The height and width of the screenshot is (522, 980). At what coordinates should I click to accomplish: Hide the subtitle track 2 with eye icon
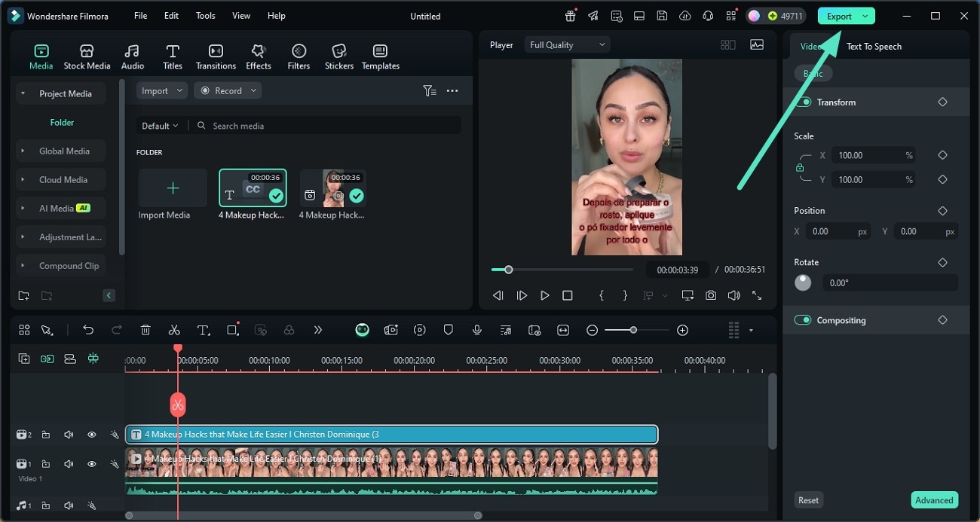(92, 435)
